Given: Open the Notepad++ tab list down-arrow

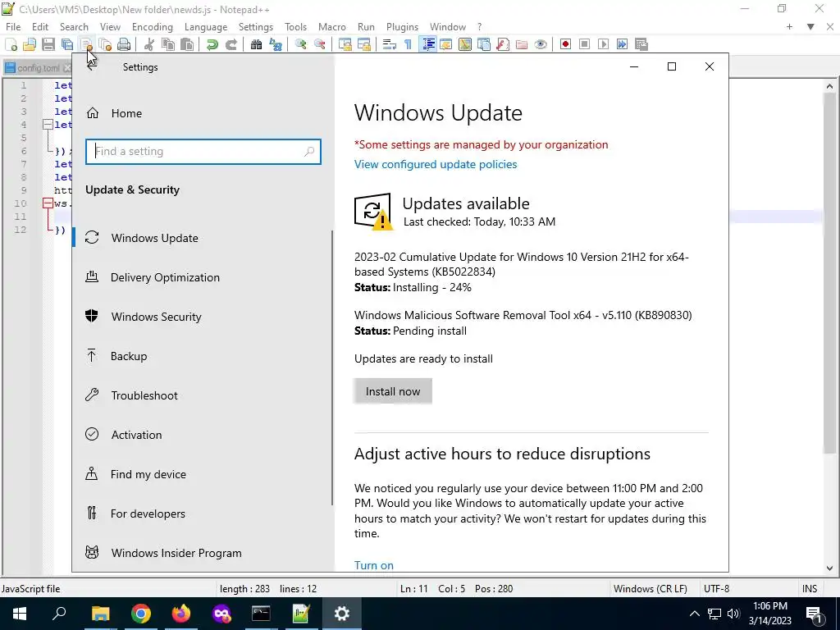Looking at the screenshot, I should coord(810,27).
